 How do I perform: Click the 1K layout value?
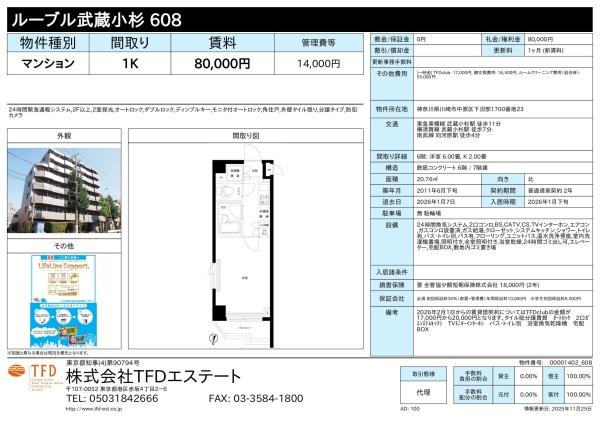pos(130,63)
